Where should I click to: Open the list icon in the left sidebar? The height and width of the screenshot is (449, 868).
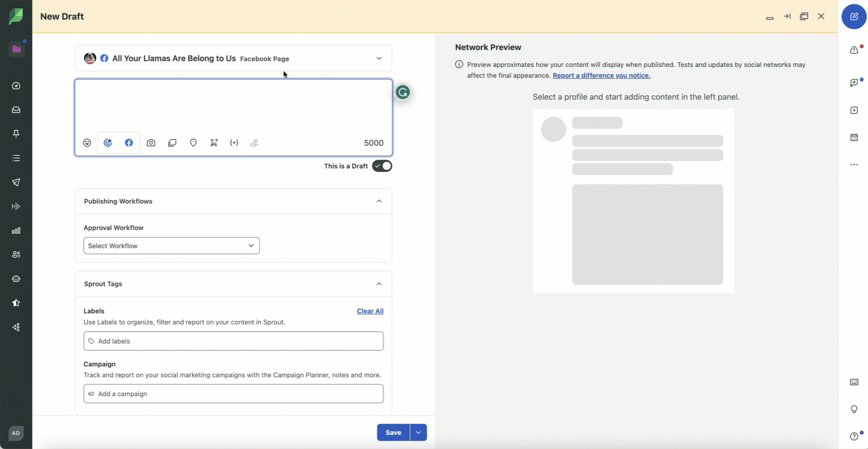click(16, 158)
